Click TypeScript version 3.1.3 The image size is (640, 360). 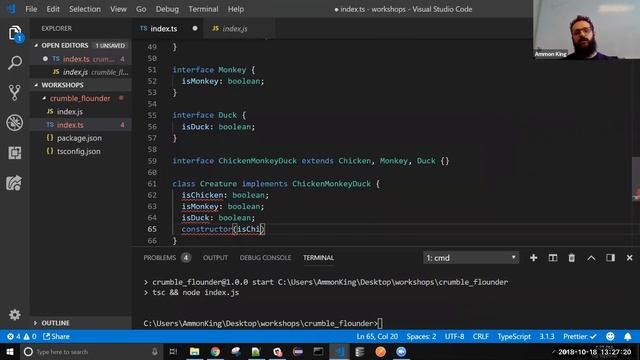pyautogui.click(x=547, y=336)
